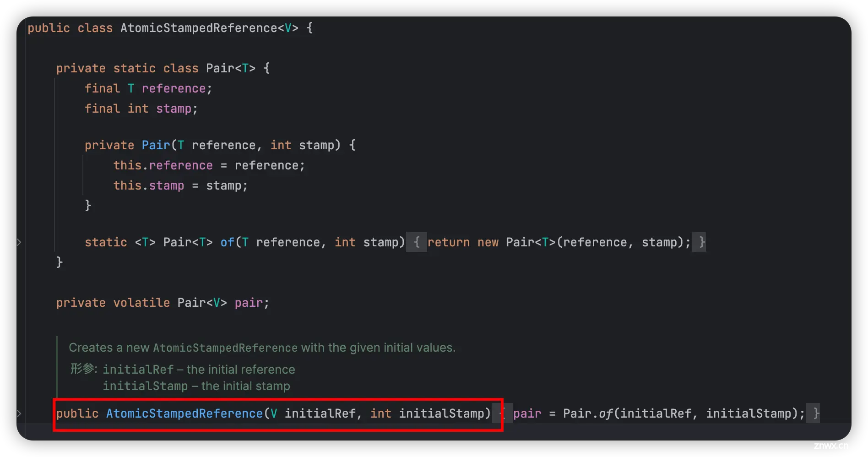Click 'private volatile Pair<V> pair;' field
868x457 pixels.
point(163,303)
